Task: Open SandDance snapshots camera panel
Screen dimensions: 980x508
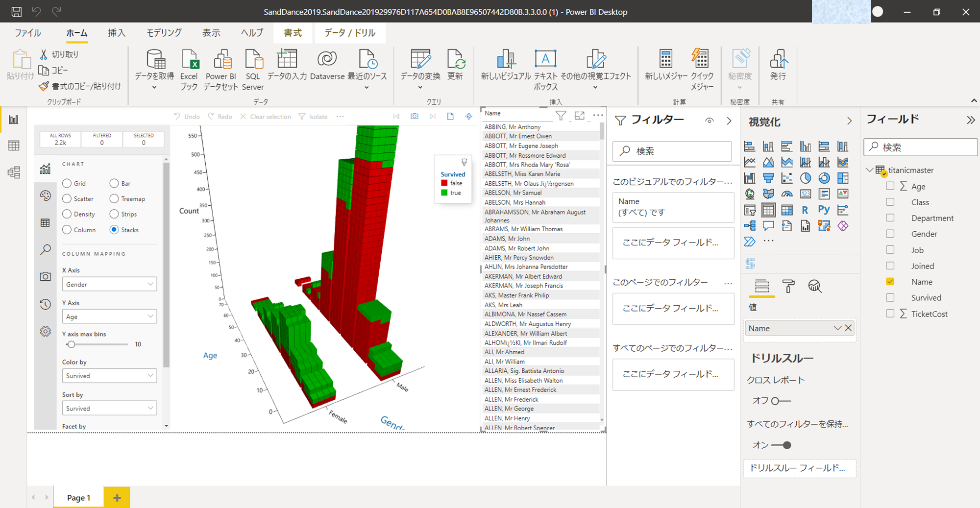Action: point(45,277)
